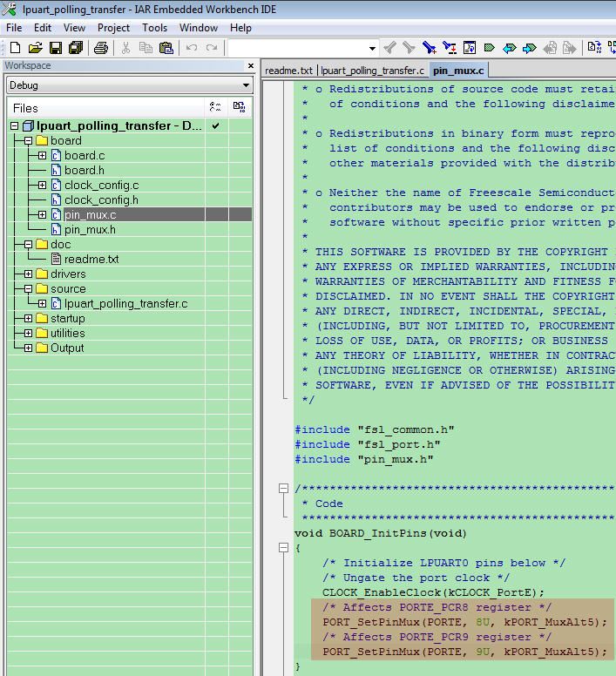Expand the pin_mux.c file node
Screen dimensions: 616x676
[x=42, y=214]
